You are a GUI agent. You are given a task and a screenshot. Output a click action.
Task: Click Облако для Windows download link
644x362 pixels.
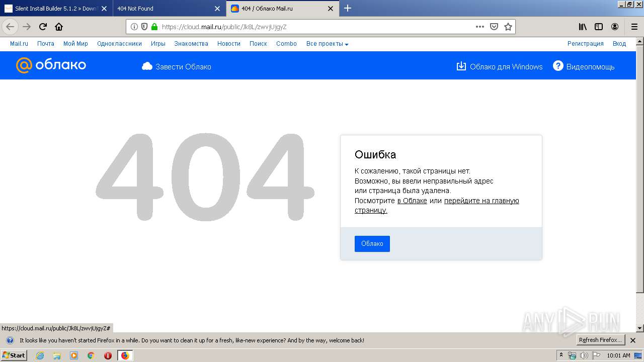[x=500, y=67]
